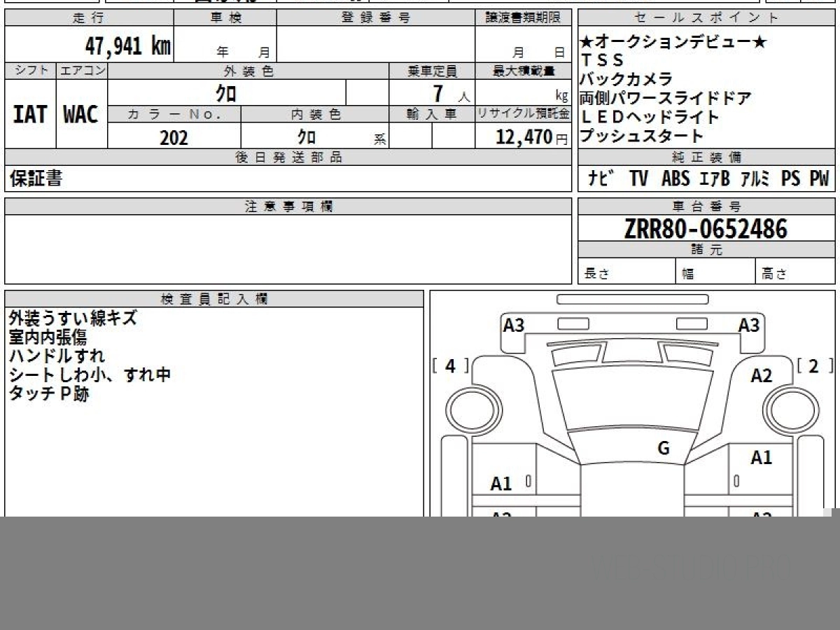The height and width of the screenshot is (630, 840).
Task: Click the 両側パワースライドドア line
Action: [x=665, y=98]
